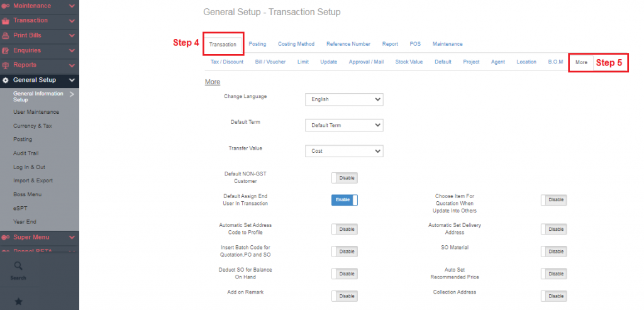Open the Transfer Value dropdown
Viewport: 644px width, 310px height.
[343, 151]
